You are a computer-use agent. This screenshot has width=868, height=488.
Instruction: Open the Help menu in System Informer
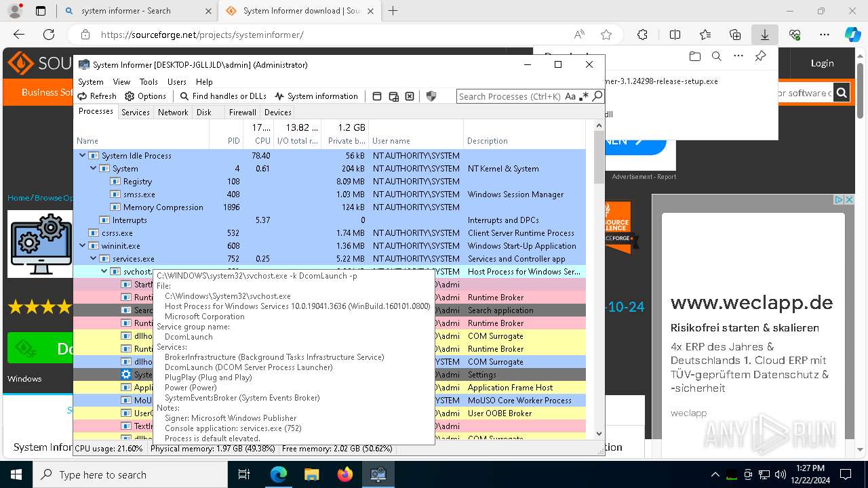click(x=204, y=81)
